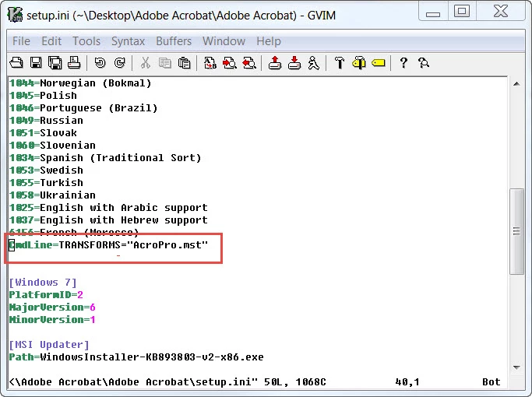Jump to tag with the yellow tag icon
This screenshot has height=397, width=532.
click(379, 63)
